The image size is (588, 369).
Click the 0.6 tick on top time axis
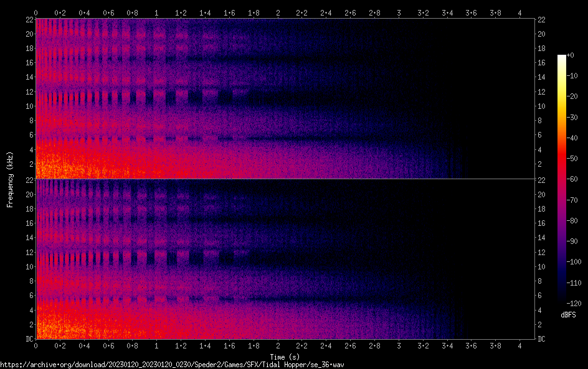click(108, 12)
